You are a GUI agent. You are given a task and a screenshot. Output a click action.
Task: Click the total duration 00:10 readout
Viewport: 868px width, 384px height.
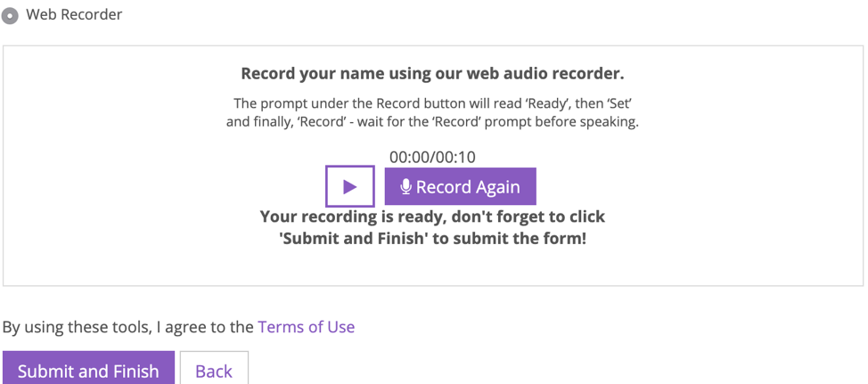tap(455, 157)
